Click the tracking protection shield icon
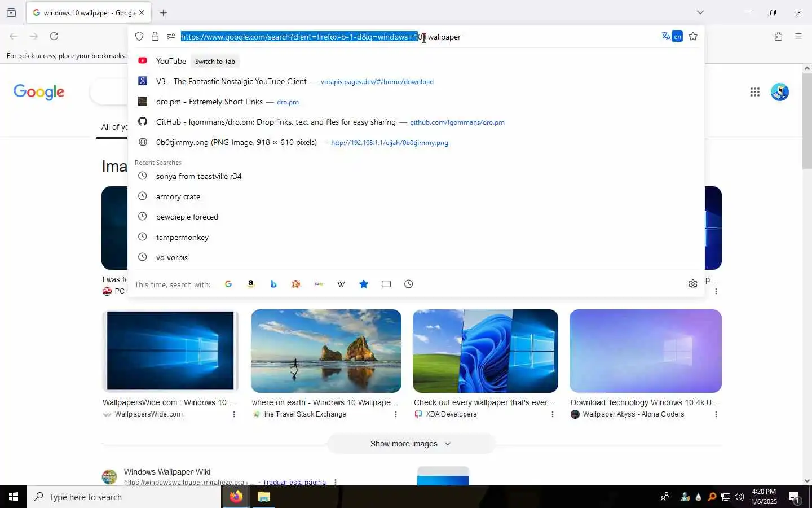812x508 pixels. pyautogui.click(x=139, y=37)
